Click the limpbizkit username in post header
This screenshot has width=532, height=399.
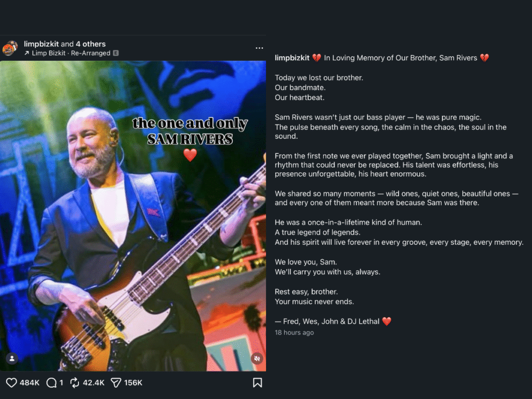tap(41, 44)
